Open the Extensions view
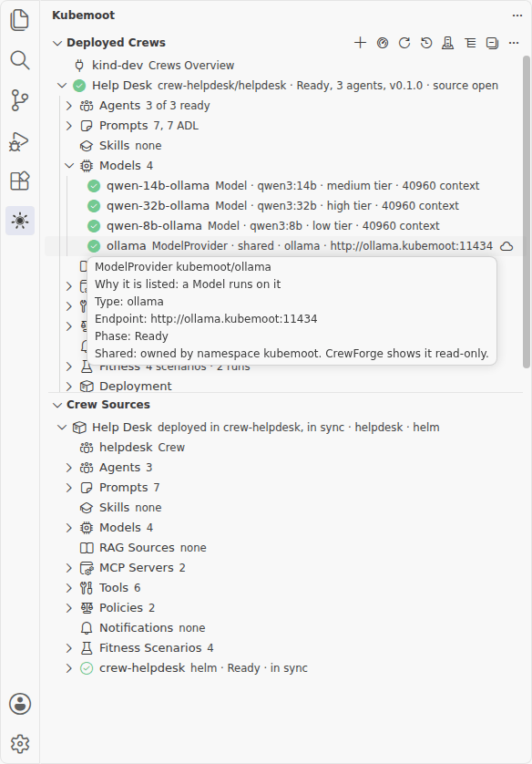This screenshot has height=764, width=532. [x=20, y=181]
